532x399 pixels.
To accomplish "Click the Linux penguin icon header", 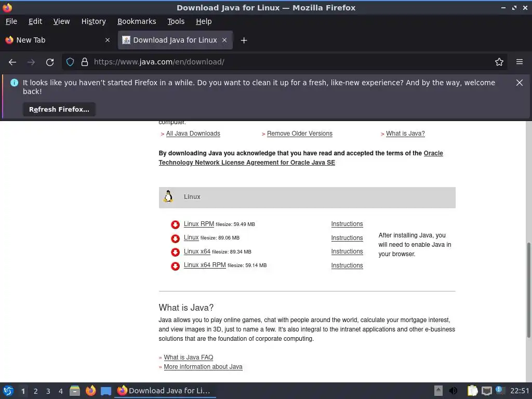I will pyautogui.click(x=168, y=197).
